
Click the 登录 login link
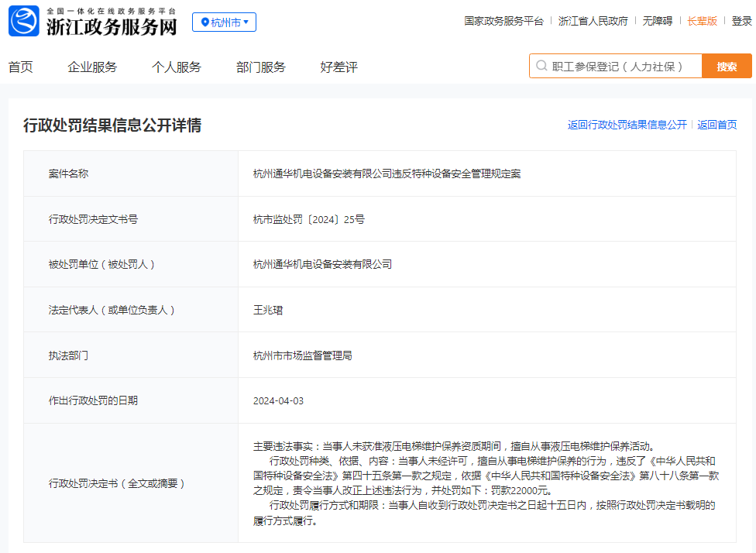(x=742, y=22)
